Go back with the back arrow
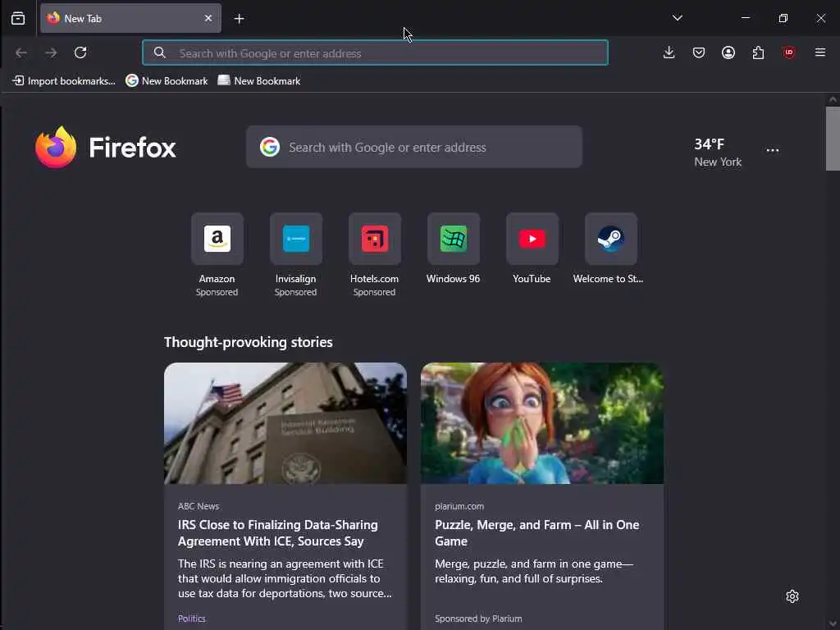840x630 pixels. click(x=21, y=52)
